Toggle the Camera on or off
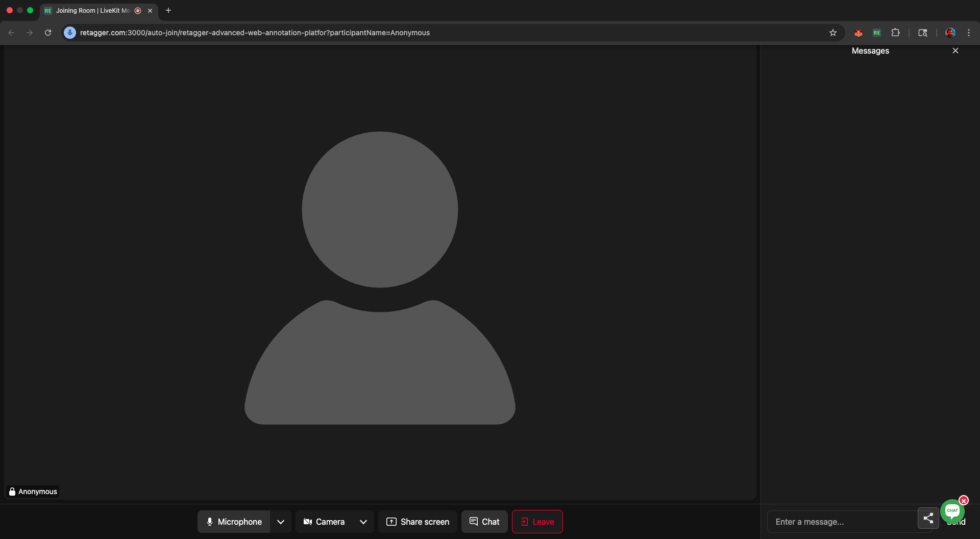The height and width of the screenshot is (539, 980). point(324,522)
